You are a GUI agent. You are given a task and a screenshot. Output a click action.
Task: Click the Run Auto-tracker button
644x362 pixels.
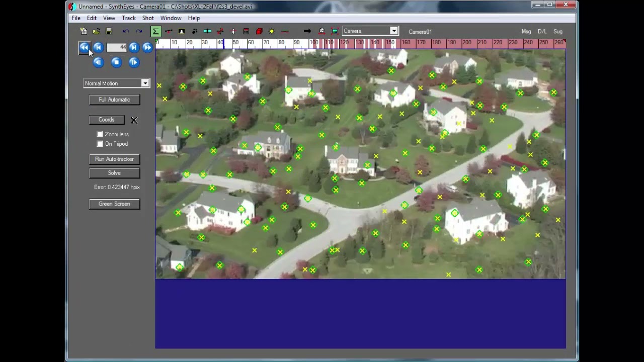tap(115, 159)
